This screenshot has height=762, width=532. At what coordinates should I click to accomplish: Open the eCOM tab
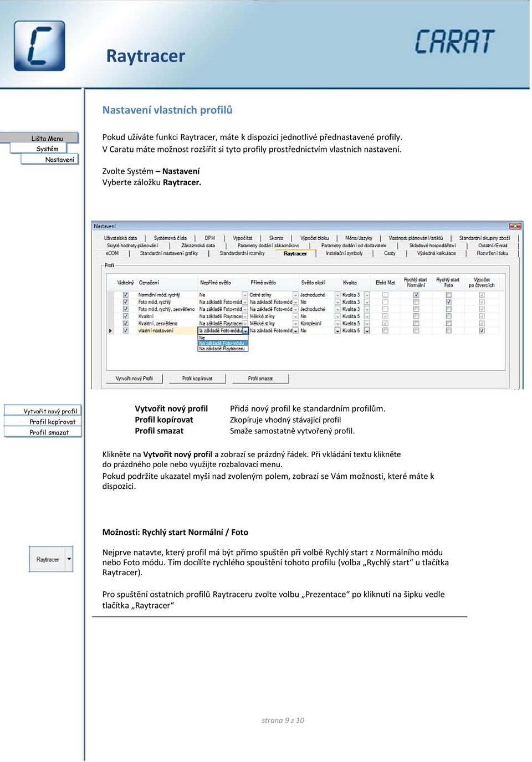coord(112,253)
